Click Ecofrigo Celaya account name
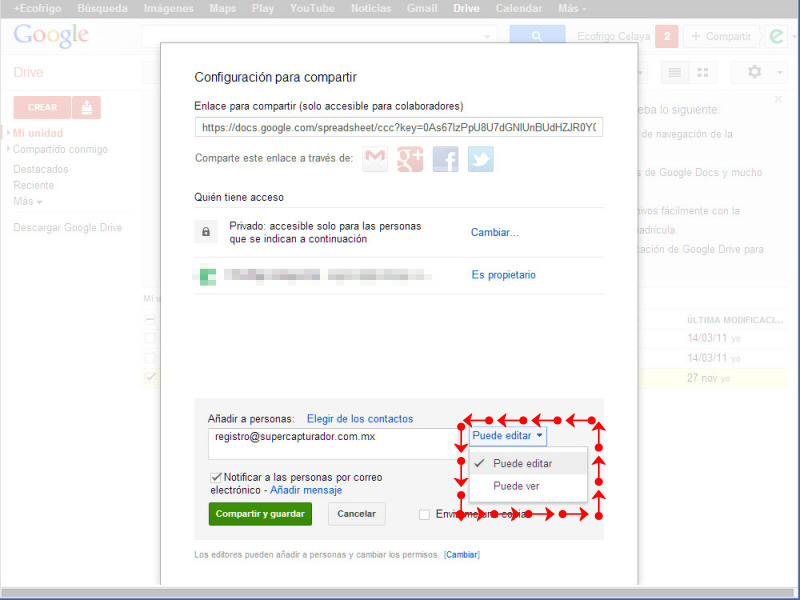The height and width of the screenshot is (600, 800). 613,36
